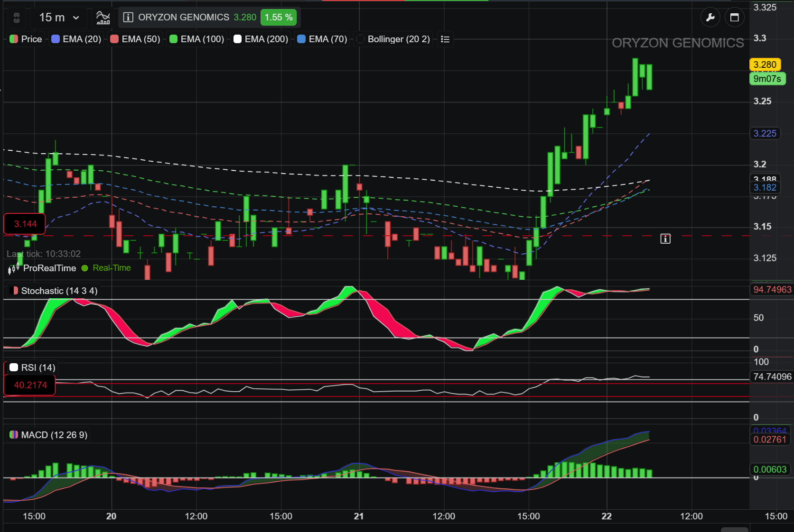Click the EMA (50) red color swatch
The width and height of the screenshot is (794, 532).
coord(114,39)
